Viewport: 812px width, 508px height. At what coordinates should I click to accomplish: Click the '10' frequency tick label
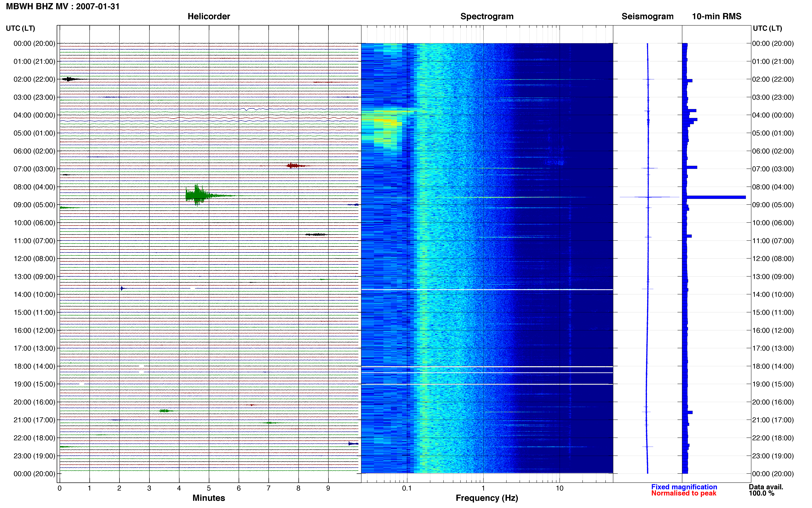click(x=559, y=488)
